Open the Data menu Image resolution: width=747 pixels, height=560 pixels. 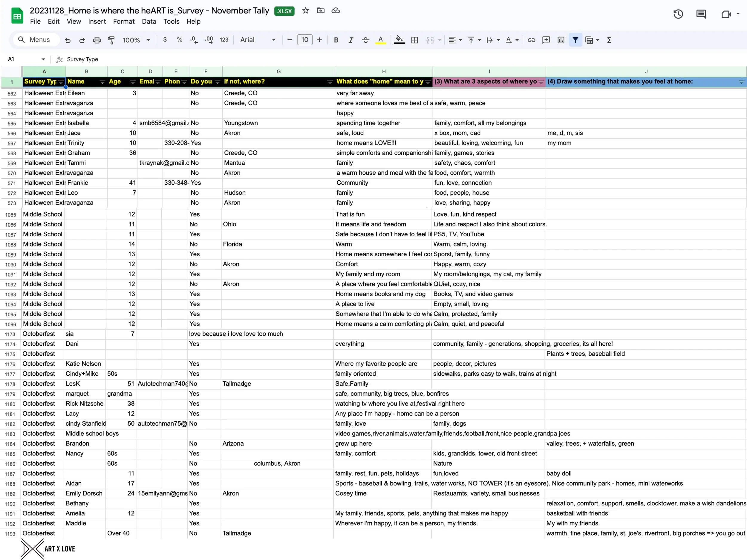(x=149, y=22)
